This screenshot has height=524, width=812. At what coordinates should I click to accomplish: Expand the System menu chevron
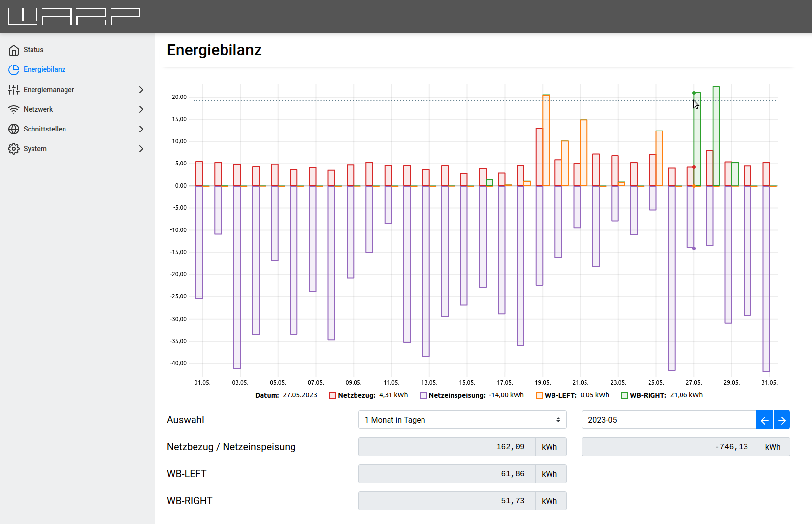[141, 149]
